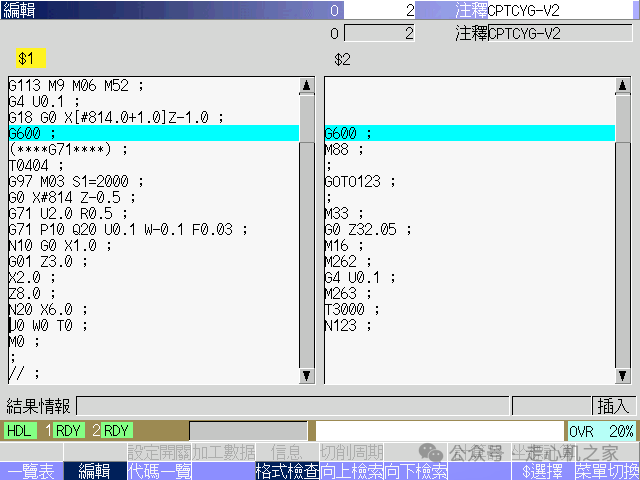Open the 一覽表 list menu
The width and height of the screenshot is (640, 480).
31,471
